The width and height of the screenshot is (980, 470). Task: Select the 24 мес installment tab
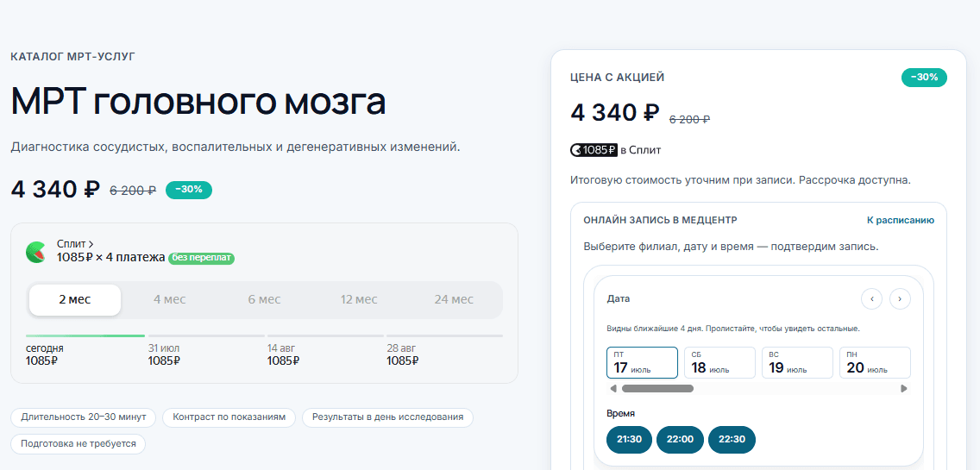pyautogui.click(x=454, y=300)
